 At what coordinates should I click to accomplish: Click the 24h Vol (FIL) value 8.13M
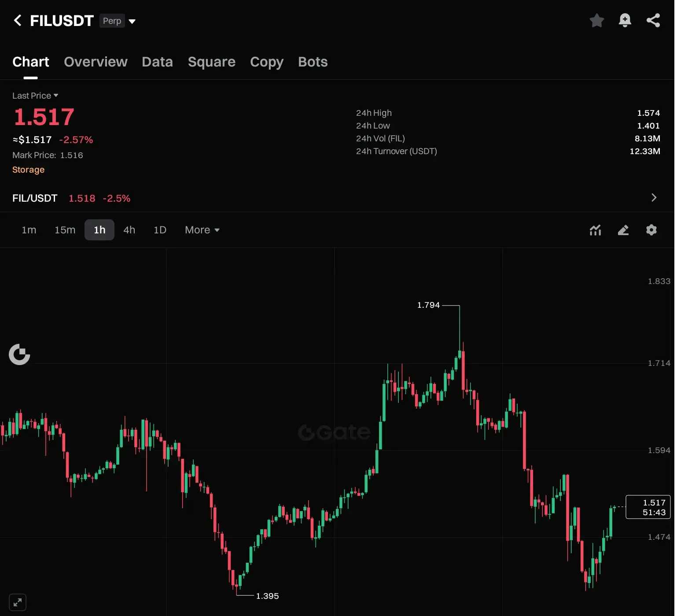[647, 139]
